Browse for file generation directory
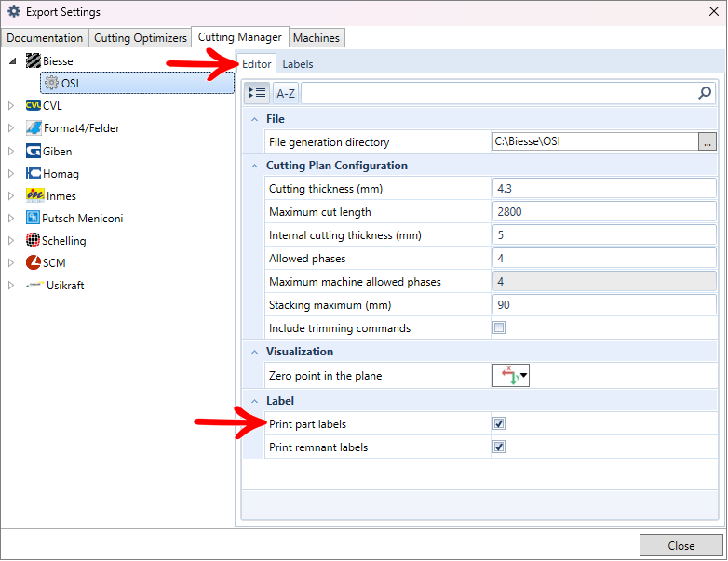The height and width of the screenshot is (561, 728). click(x=708, y=141)
